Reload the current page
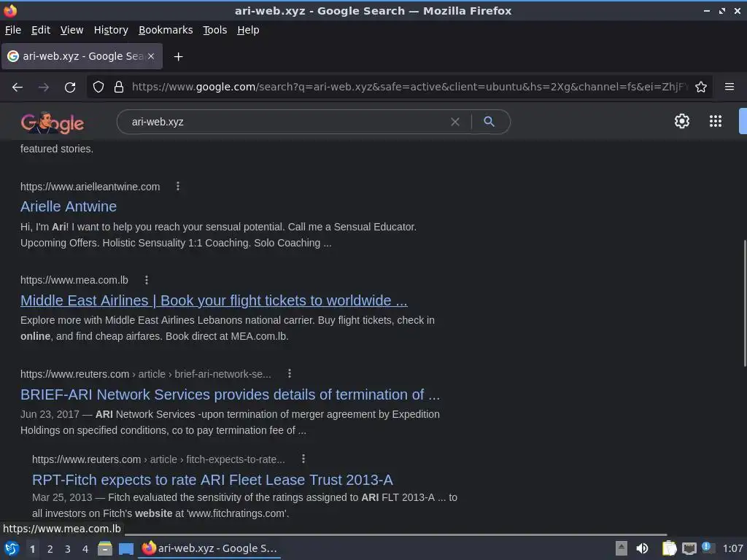 [x=70, y=87]
